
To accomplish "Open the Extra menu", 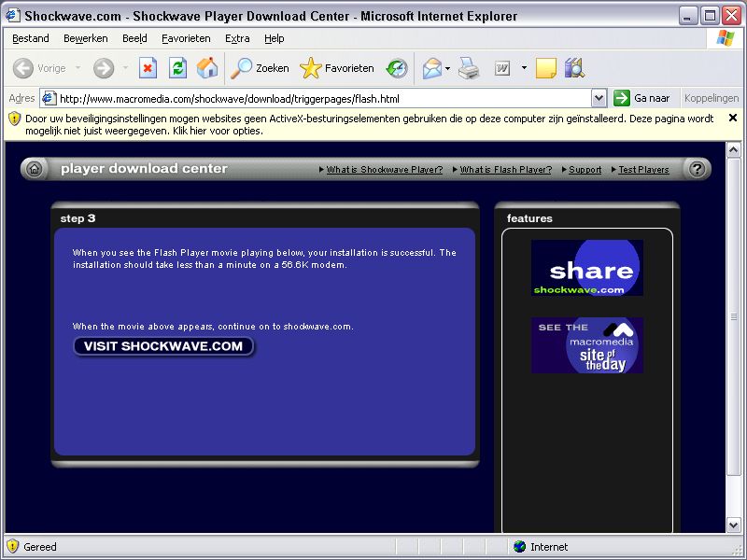I will point(237,38).
